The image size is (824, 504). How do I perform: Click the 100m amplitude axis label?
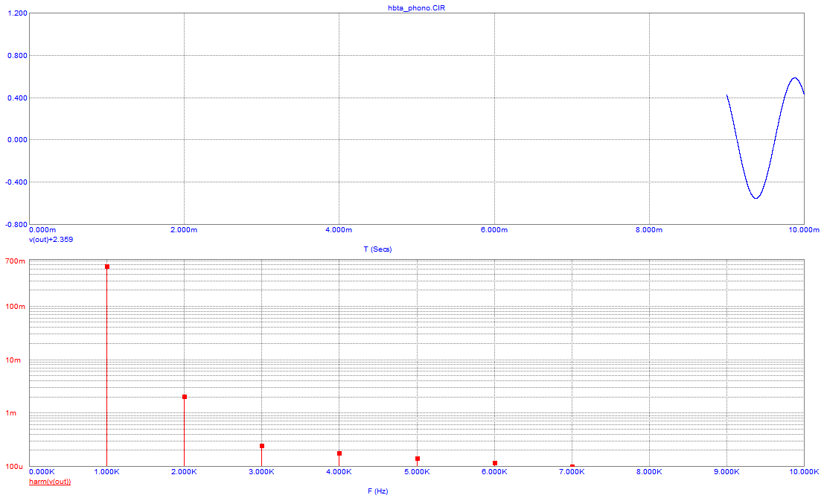pyautogui.click(x=15, y=307)
